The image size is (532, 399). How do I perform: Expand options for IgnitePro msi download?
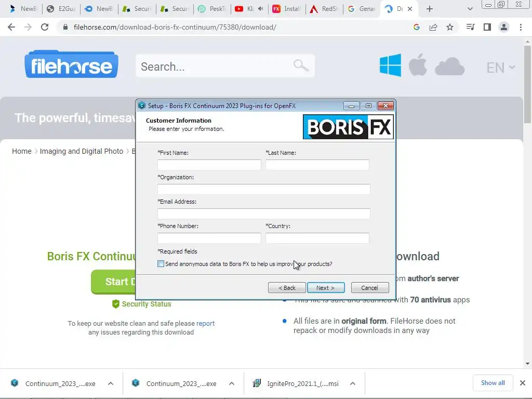pos(353,383)
